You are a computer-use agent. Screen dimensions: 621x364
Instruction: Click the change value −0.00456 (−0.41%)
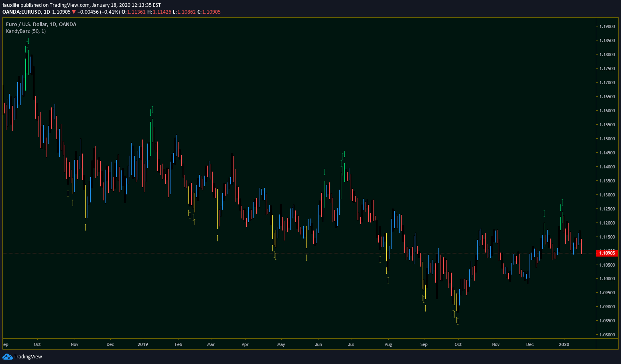point(99,12)
